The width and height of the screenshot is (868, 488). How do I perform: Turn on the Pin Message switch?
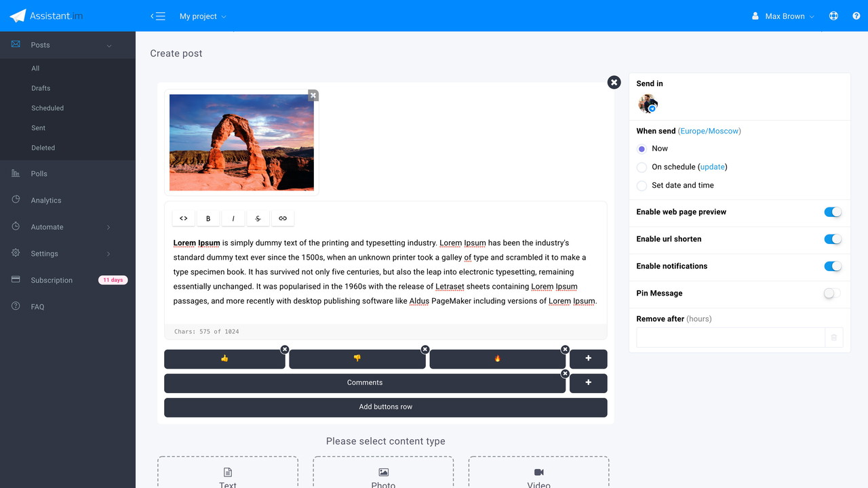coord(832,293)
